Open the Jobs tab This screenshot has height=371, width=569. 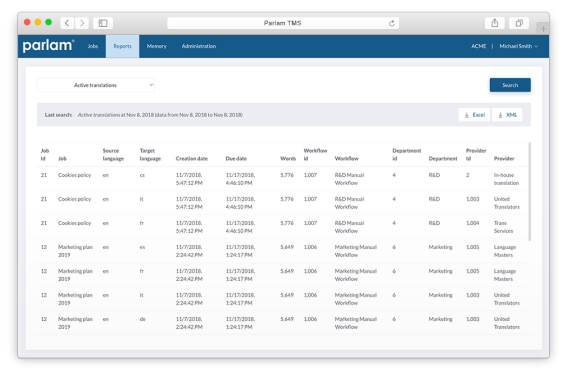coord(93,46)
